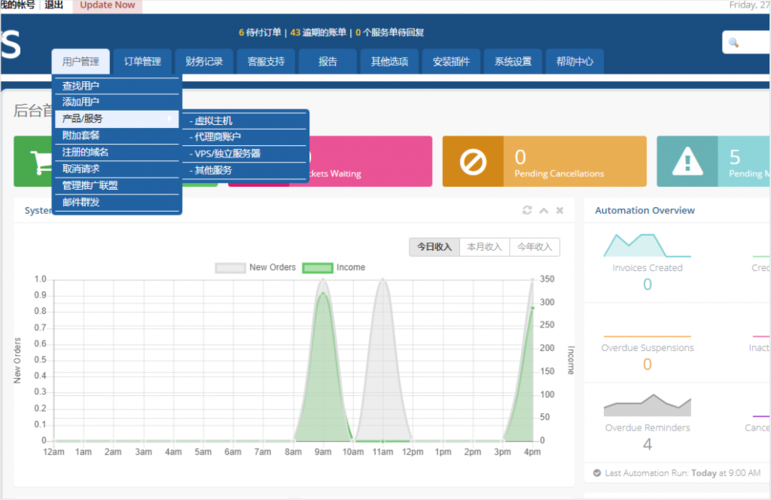Click the WHMCS logo in header
Image resolution: width=771 pixels, height=500 pixels.
pyautogui.click(x=10, y=45)
